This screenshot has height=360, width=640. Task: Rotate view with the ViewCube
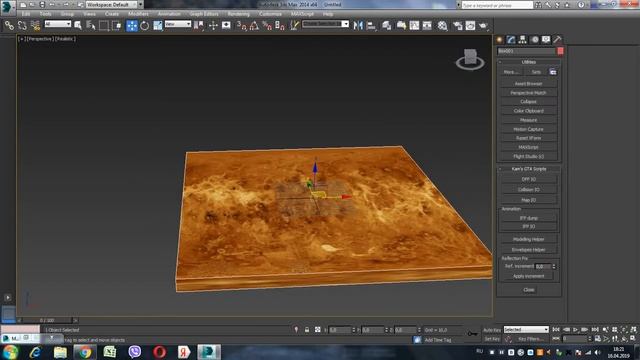[x=470, y=59]
